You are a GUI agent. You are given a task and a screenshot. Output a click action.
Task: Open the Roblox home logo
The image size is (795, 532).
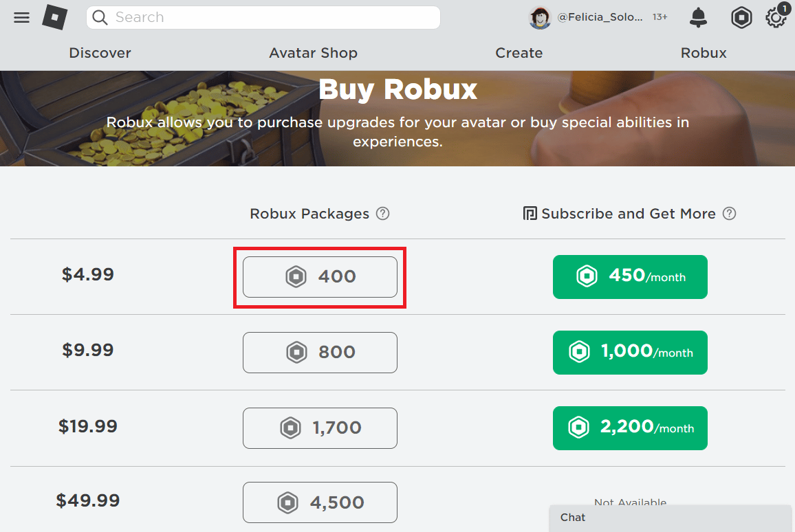coord(55,17)
